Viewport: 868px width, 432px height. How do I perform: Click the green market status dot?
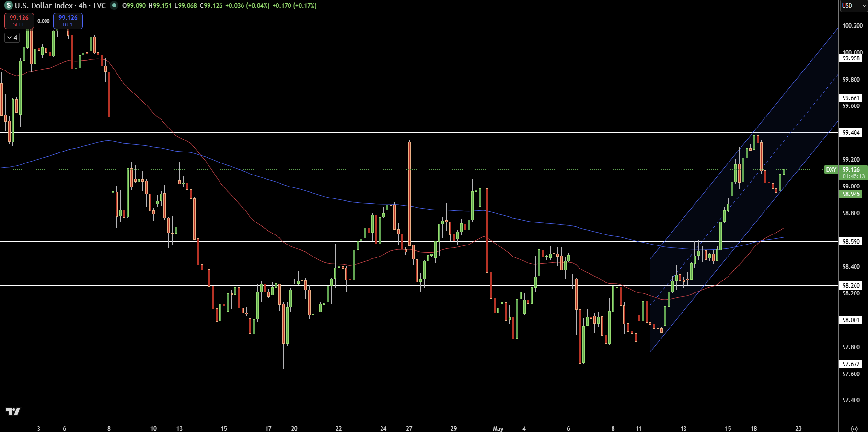(x=114, y=6)
